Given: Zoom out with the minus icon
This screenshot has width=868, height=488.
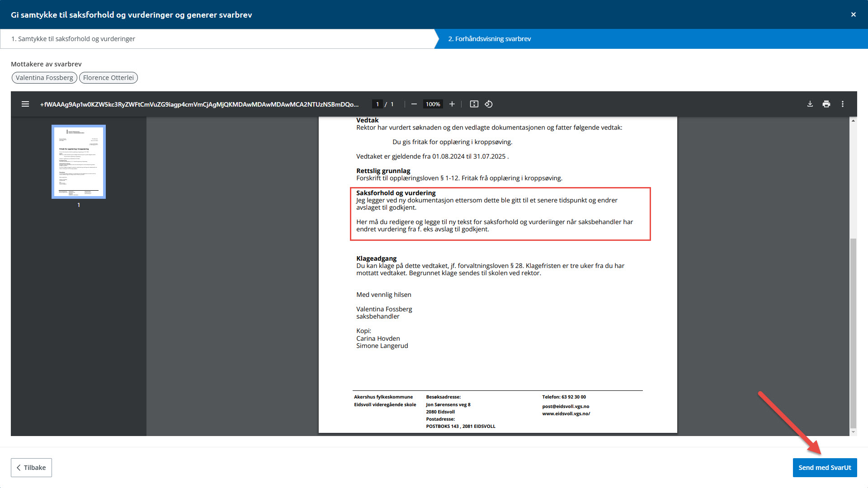Looking at the screenshot, I should [414, 104].
